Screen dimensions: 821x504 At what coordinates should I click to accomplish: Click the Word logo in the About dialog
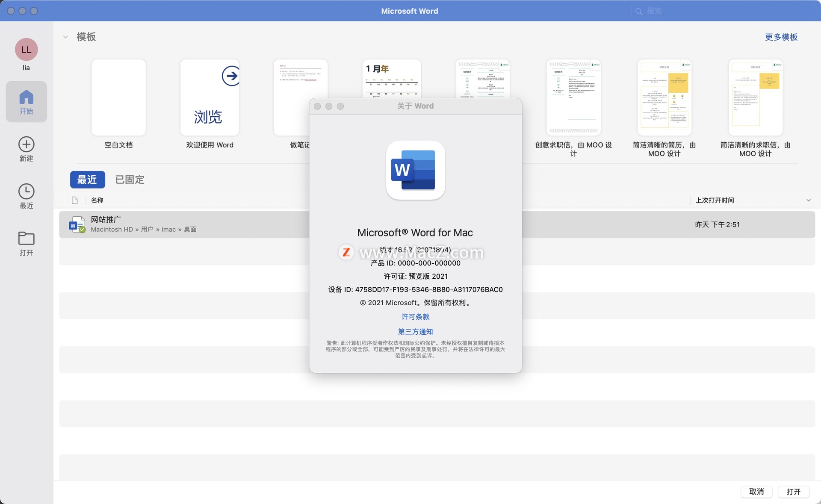click(x=415, y=170)
